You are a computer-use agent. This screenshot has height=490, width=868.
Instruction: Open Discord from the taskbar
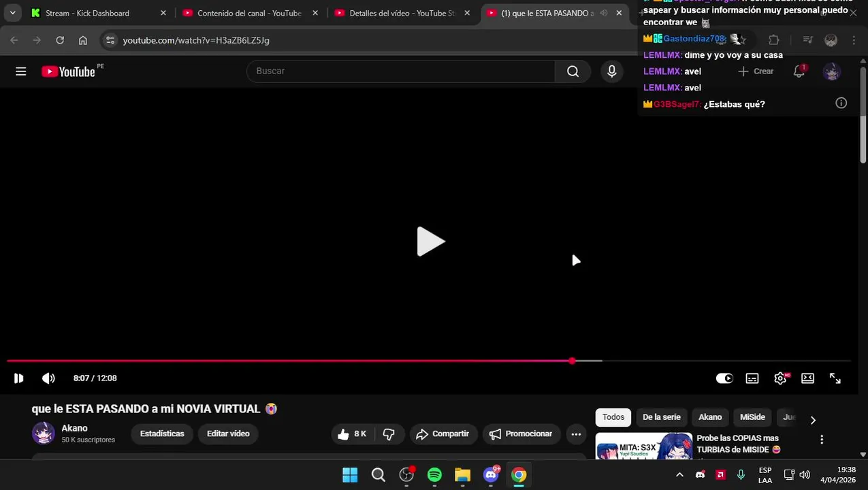click(x=491, y=475)
